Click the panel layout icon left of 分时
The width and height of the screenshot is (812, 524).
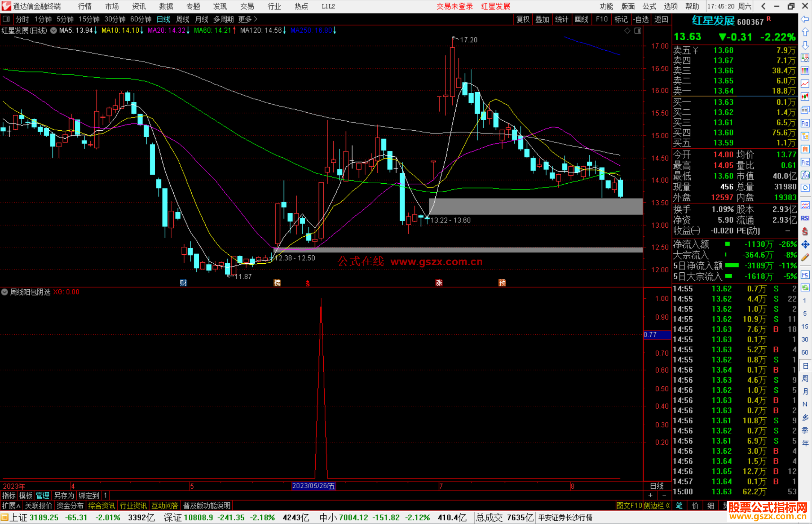pyautogui.click(x=6, y=19)
